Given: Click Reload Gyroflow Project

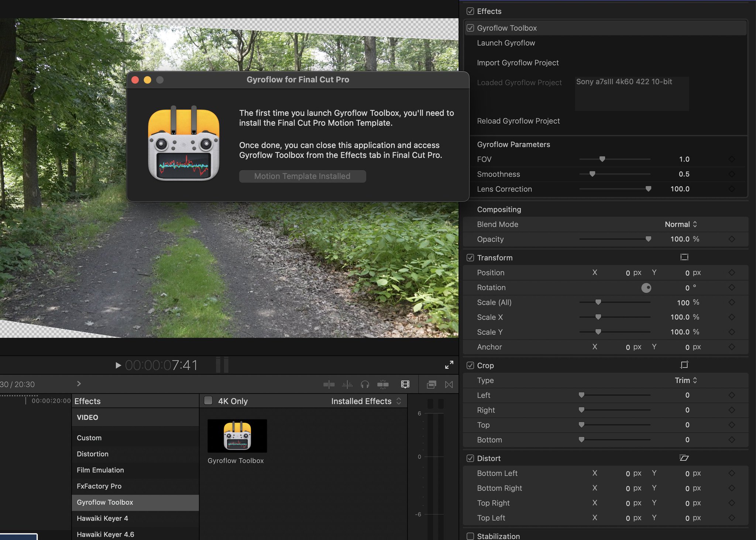Looking at the screenshot, I should (518, 121).
